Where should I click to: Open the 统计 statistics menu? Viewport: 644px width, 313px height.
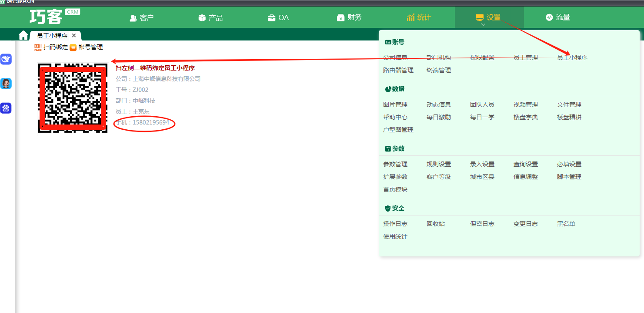coord(419,17)
